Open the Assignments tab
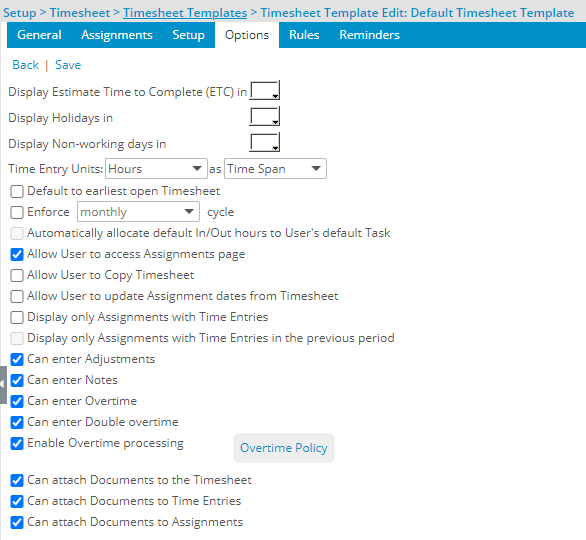 pos(117,35)
